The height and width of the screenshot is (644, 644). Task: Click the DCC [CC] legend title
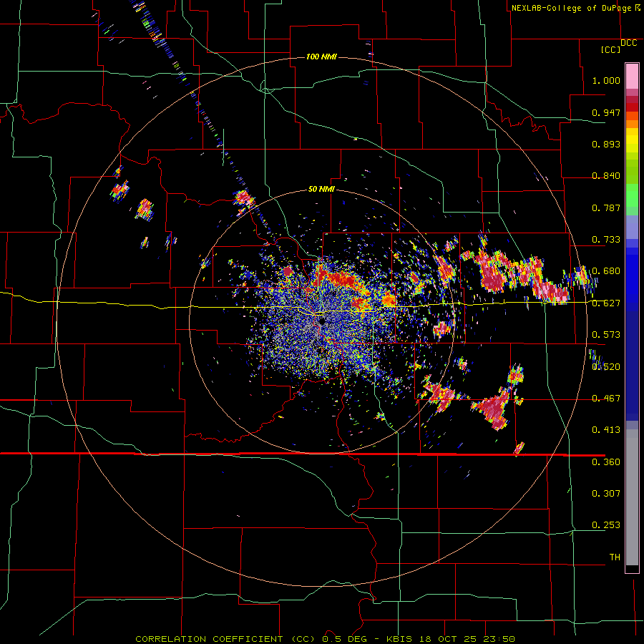tap(618, 46)
